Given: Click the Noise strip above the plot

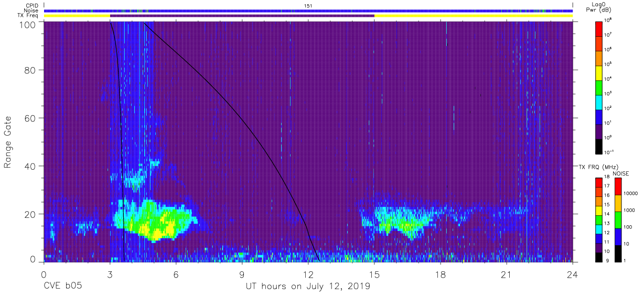Looking at the screenshot, I should coord(308,10).
